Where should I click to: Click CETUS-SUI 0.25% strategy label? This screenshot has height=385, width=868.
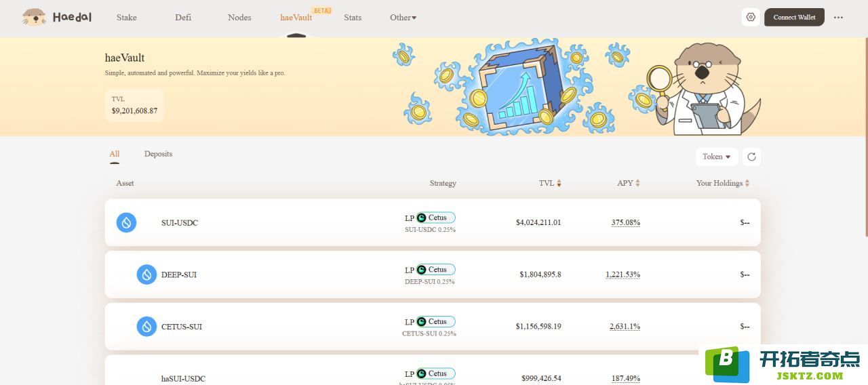point(429,333)
